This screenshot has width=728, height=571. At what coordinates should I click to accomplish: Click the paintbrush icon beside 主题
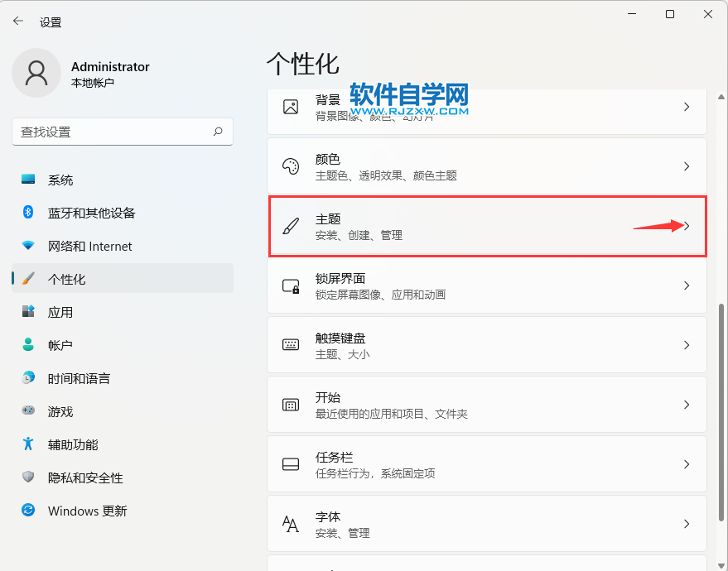[291, 227]
